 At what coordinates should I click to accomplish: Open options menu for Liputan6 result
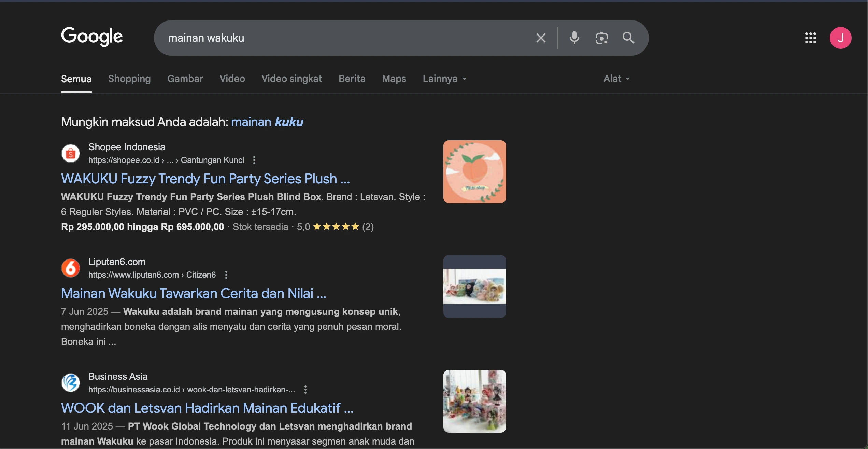pos(226,275)
